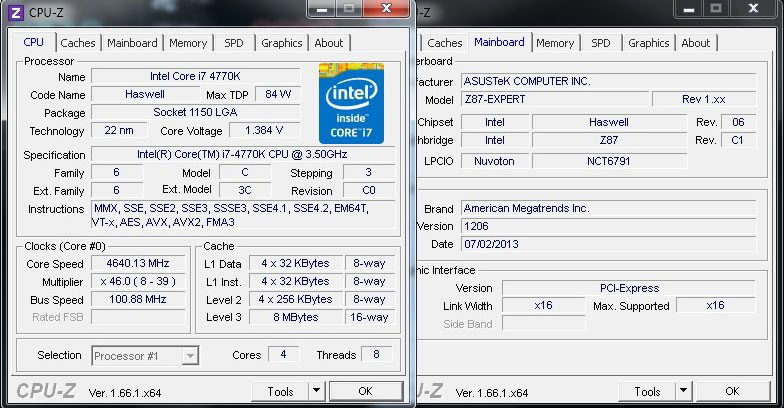Click the Max TDP value 84 W
784x408 pixels.
[278, 94]
